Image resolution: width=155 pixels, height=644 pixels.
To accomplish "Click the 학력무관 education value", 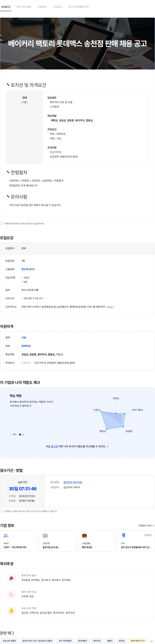I will pyautogui.click(x=26, y=346).
